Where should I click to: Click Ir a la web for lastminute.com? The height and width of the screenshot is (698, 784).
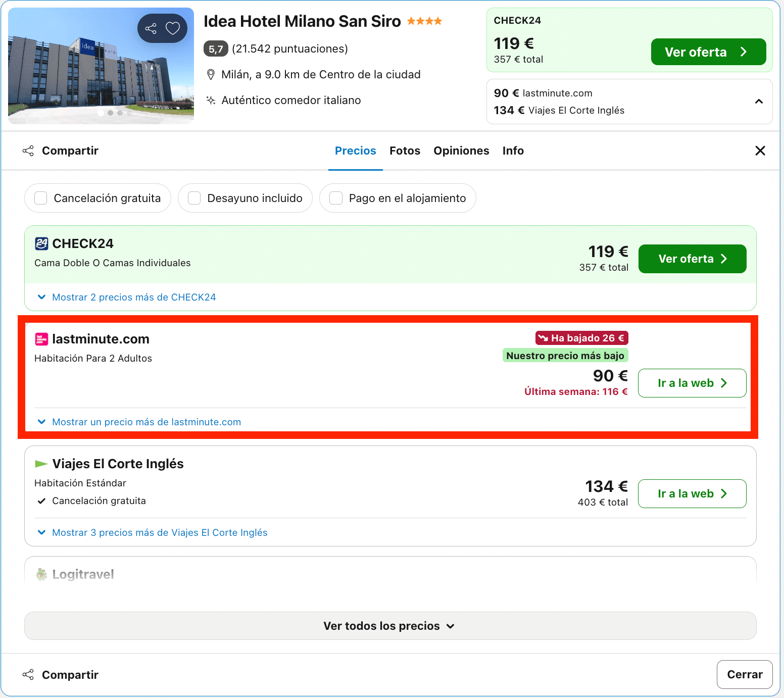click(692, 383)
